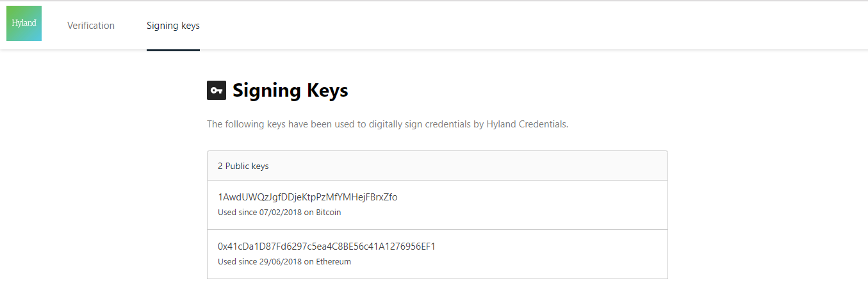The height and width of the screenshot is (299, 868).
Task: Open the Verification tab
Action: [91, 26]
